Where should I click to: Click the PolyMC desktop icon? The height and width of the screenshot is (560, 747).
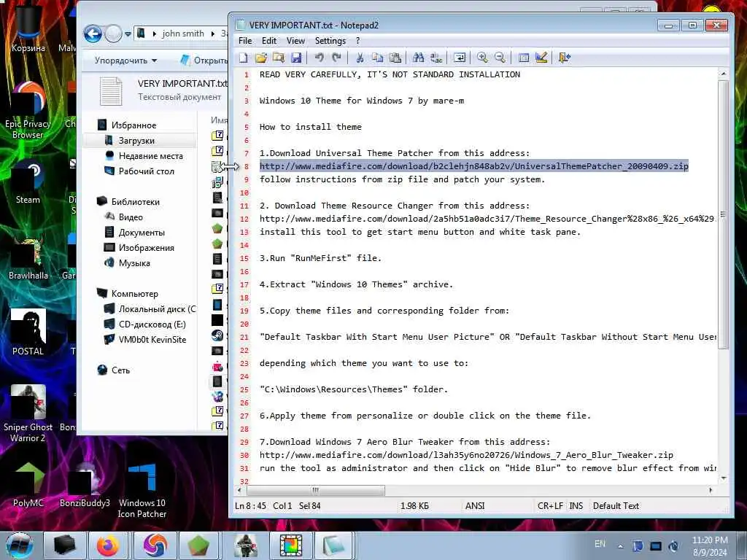coord(28,485)
